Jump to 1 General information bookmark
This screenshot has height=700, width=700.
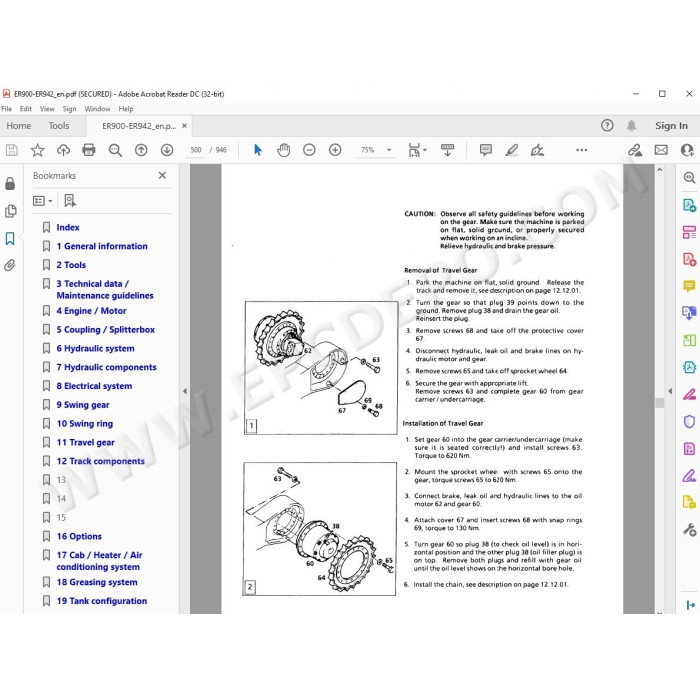coord(102,246)
